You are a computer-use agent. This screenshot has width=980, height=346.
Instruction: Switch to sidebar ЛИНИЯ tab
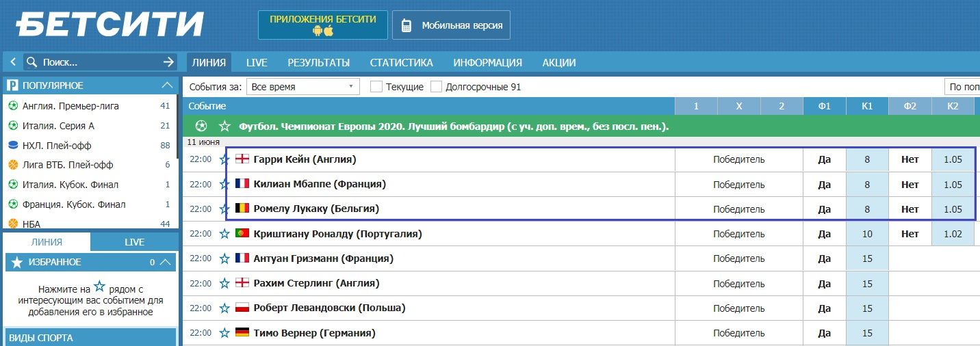(47, 242)
